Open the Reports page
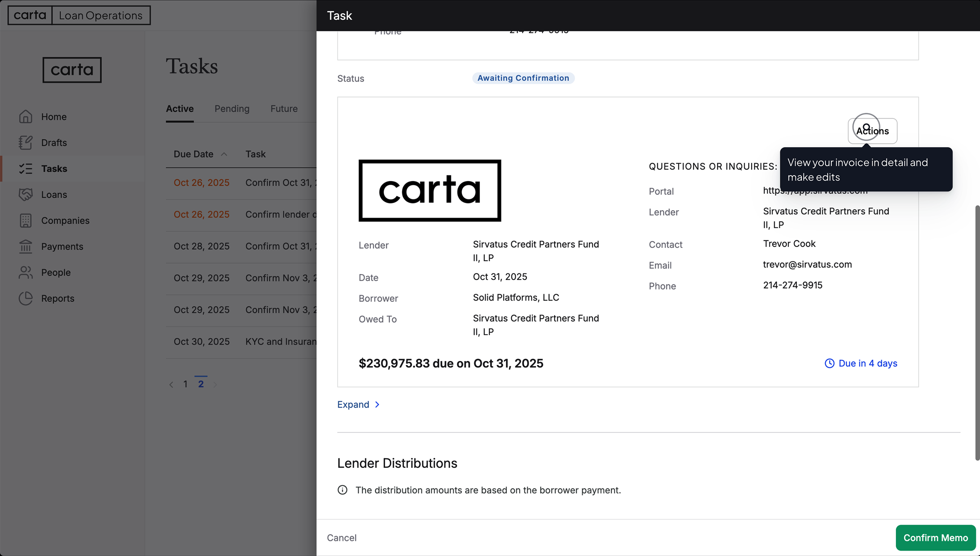The image size is (980, 556). click(x=58, y=298)
